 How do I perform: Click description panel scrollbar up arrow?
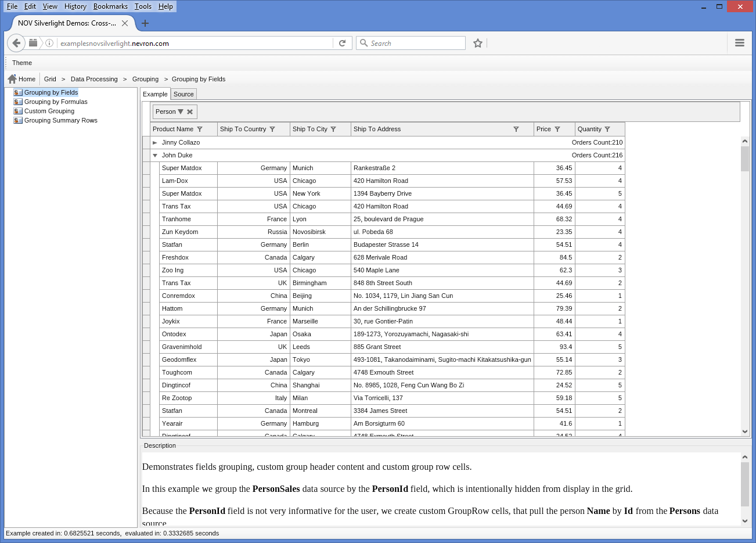(745, 457)
